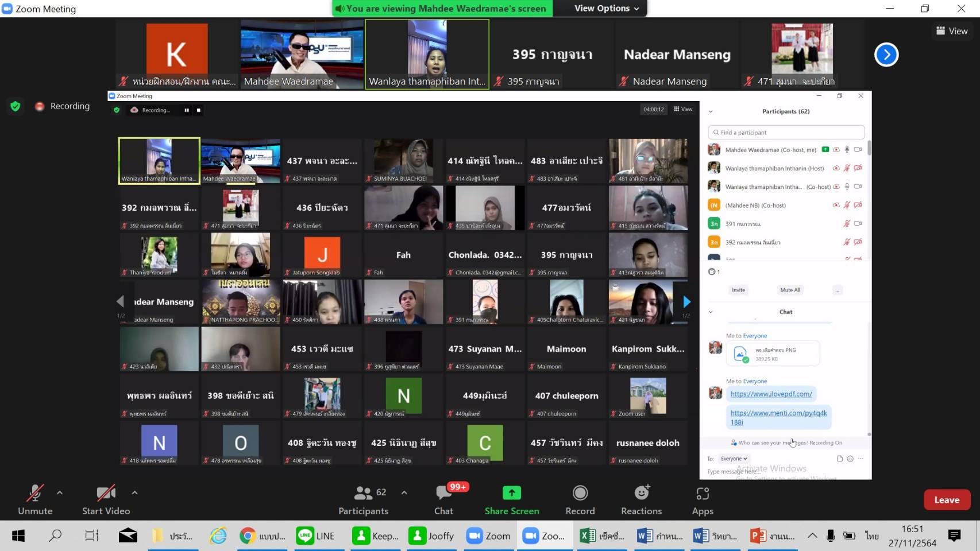Click the red Leave button
Screen dimensions: 980x551
[947, 500]
